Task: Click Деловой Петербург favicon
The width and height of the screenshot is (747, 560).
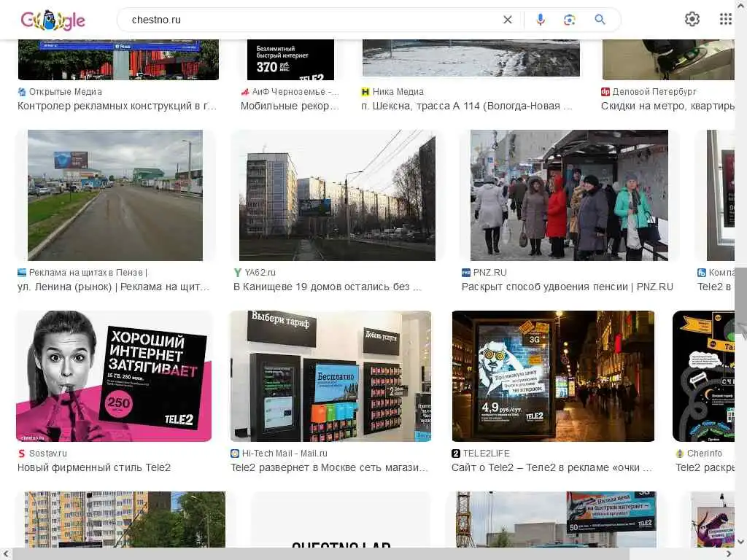Action: [x=605, y=91]
